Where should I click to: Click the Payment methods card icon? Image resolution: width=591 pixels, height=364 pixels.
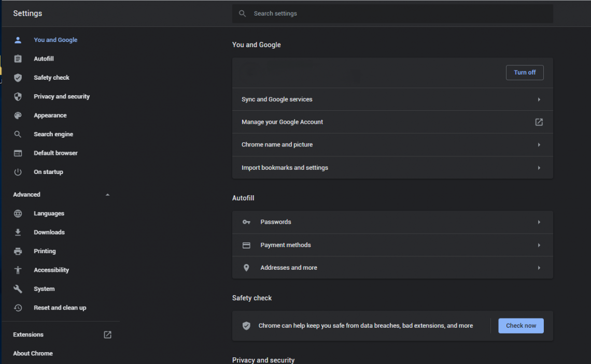click(x=246, y=245)
